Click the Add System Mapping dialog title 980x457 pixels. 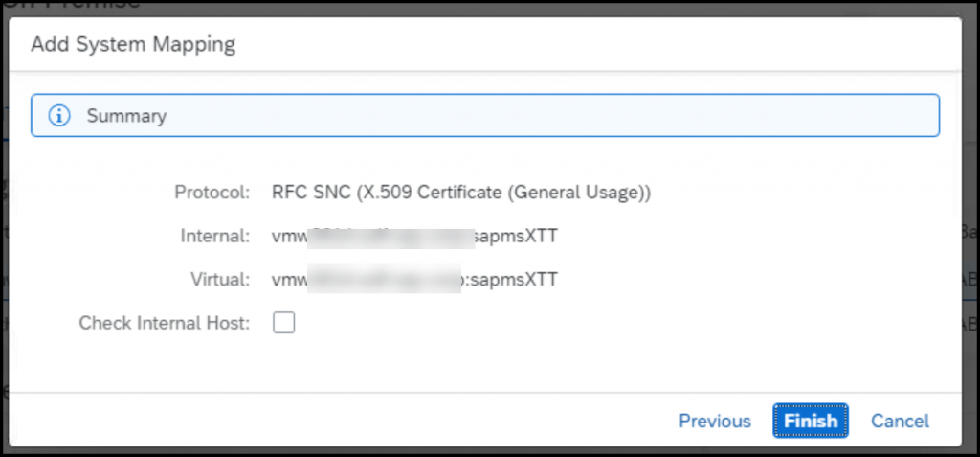click(x=133, y=45)
